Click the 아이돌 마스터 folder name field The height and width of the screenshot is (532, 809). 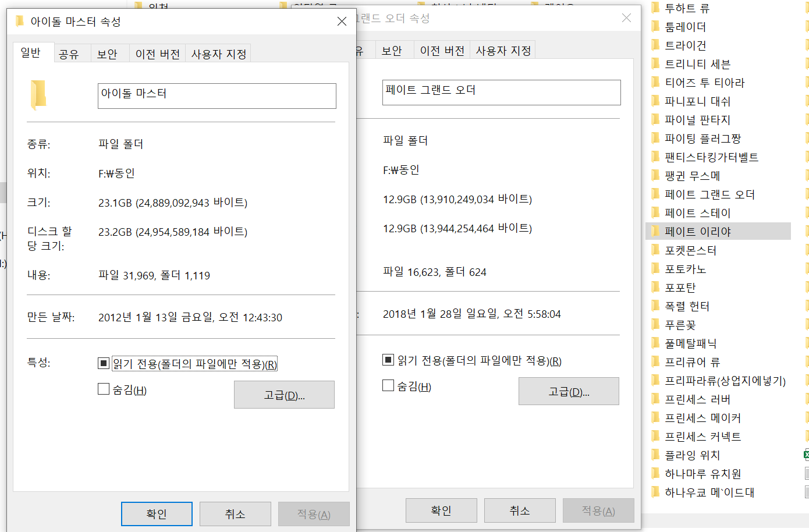[217, 95]
